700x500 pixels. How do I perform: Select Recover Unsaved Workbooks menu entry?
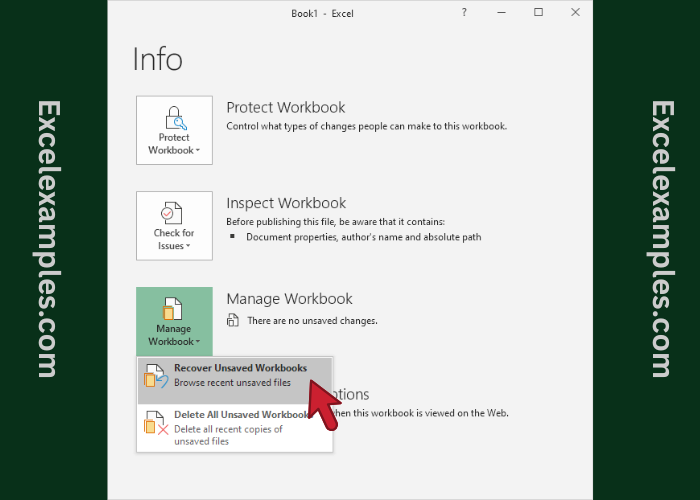point(238,375)
